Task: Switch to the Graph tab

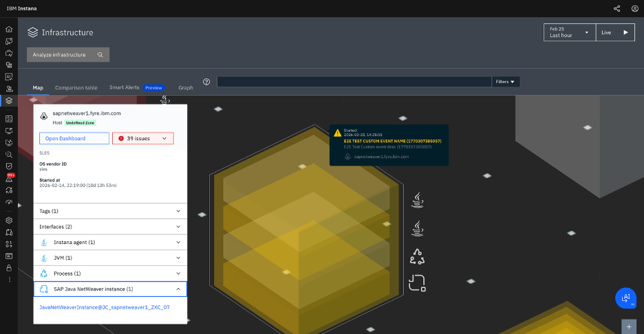Action: pos(186,88)
